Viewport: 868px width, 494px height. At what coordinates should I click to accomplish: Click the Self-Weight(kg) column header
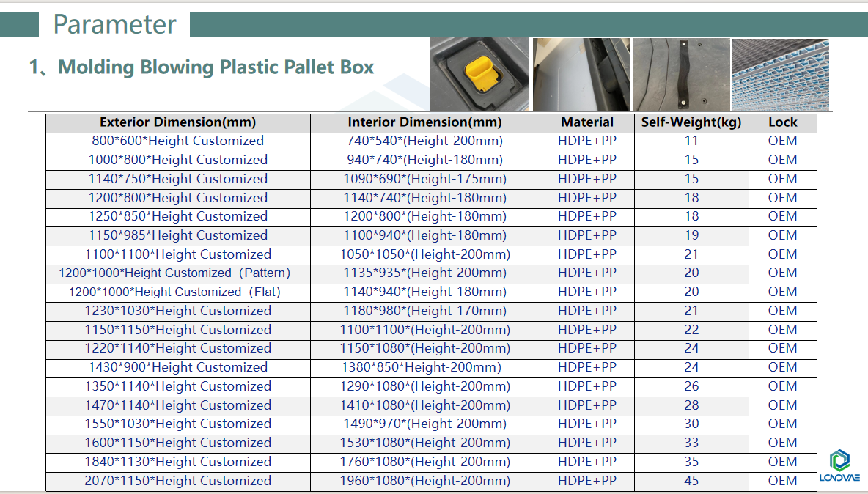pos(691,122)
